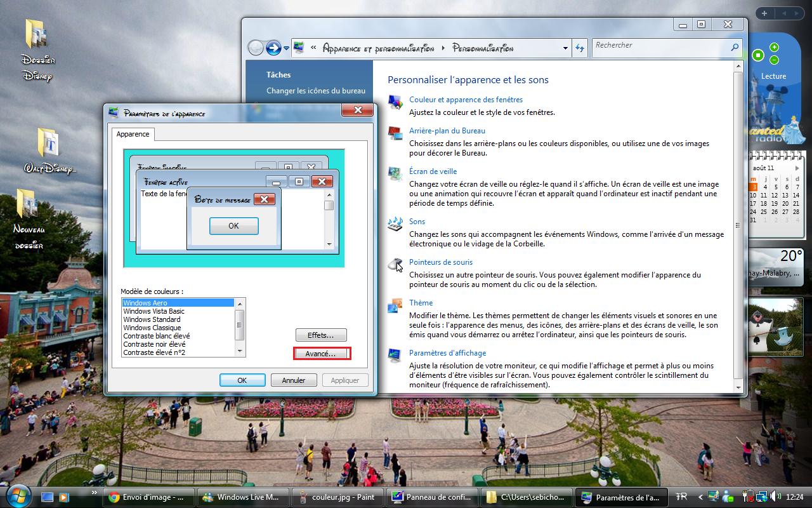812x508 pixels.
Task: Select Windows Aero color scheme
Action: 178,303
